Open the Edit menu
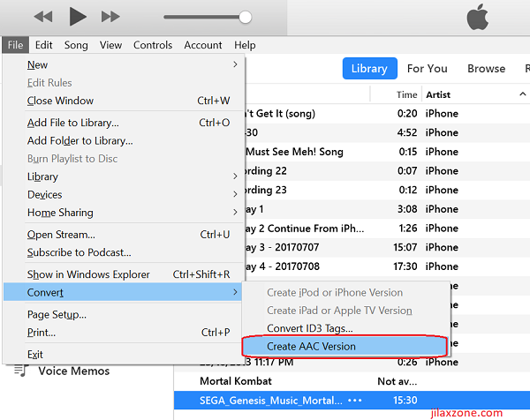The height and width of the screenshot is (420, 530). pyautogui.click(x=43, y=45)
